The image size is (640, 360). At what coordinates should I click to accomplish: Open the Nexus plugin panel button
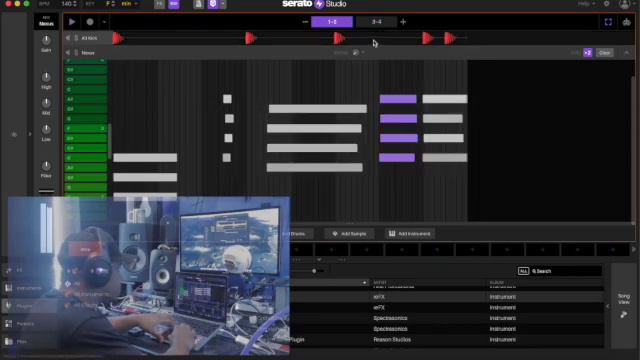pyautogui.click(x=46, y=21)
